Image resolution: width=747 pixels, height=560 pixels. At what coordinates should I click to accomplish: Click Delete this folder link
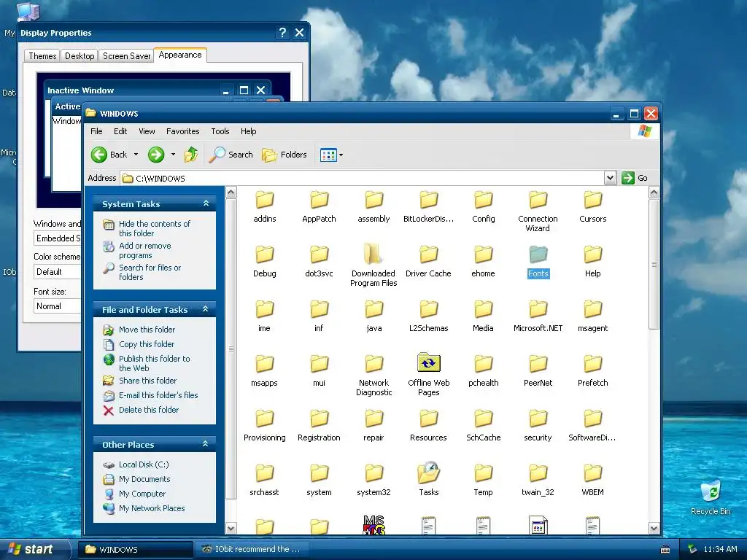click(149, 410)
